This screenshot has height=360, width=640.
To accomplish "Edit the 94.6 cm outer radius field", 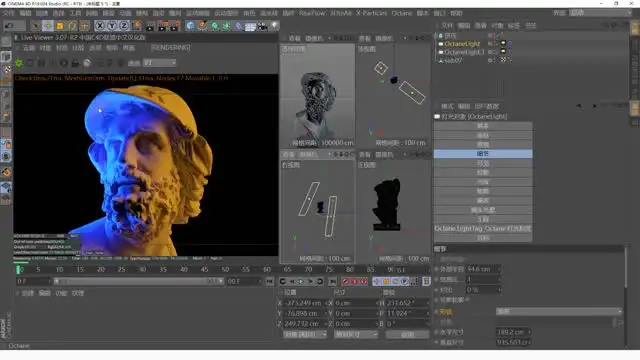I will [x=482, y=269].
